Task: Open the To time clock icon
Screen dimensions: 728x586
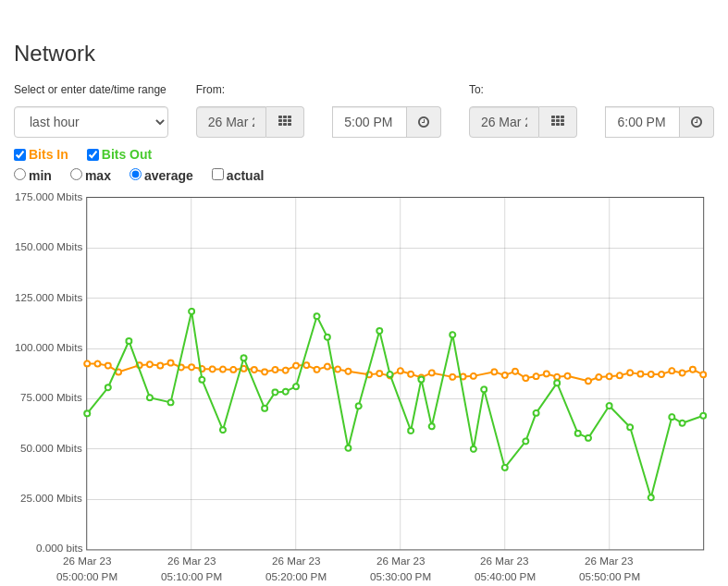Action: tap(697, 122)
